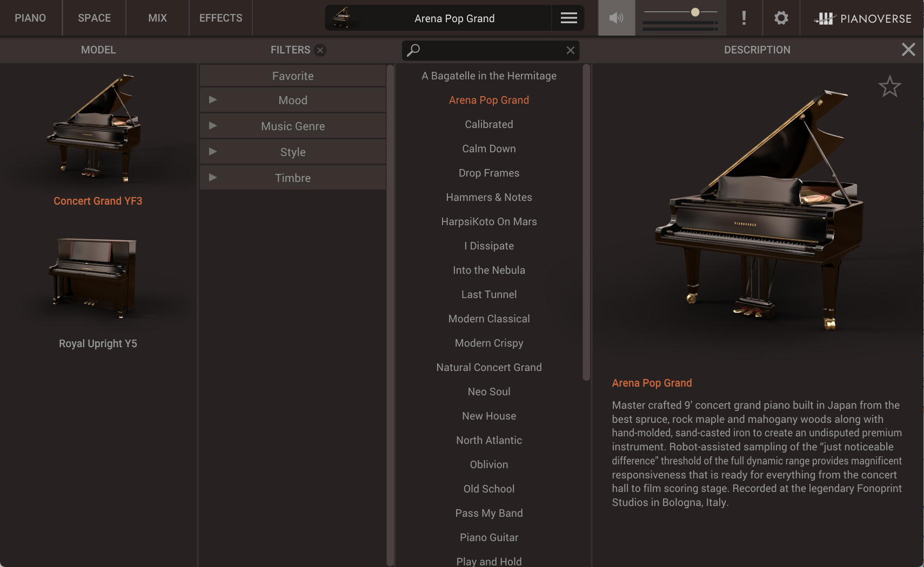
Task: Click in the preset search field
Action: (x=491, y=50)
